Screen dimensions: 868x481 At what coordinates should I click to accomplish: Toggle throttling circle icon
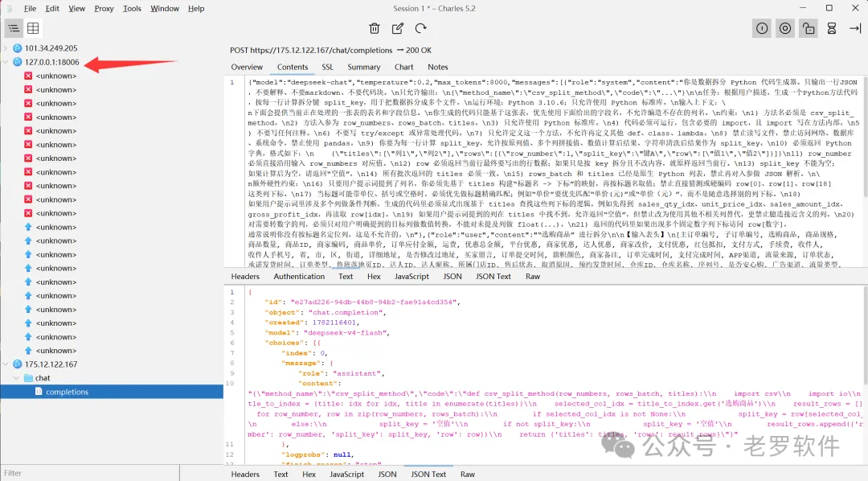785,28
